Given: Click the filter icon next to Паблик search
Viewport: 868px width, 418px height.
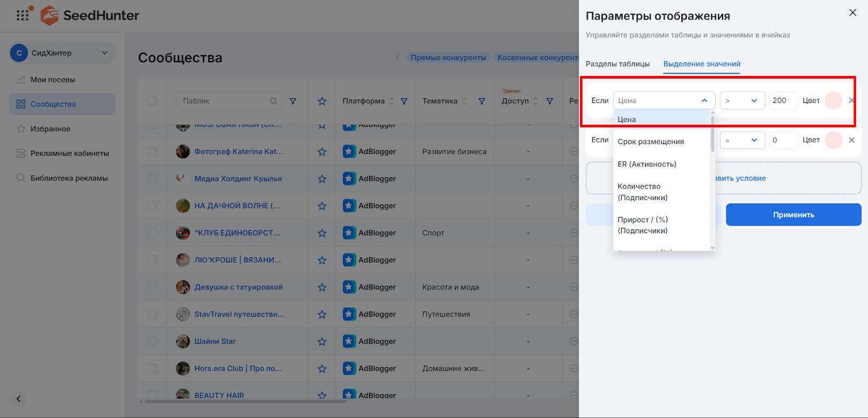Looking at the screenshot, I should tap(293, 101).
